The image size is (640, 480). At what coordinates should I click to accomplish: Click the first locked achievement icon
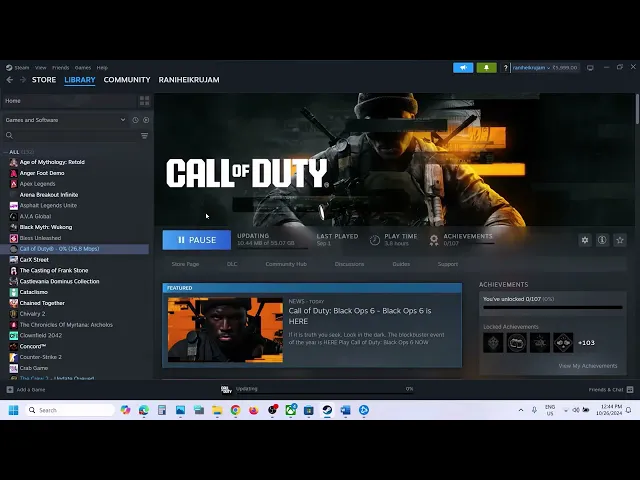coord(493,342)
